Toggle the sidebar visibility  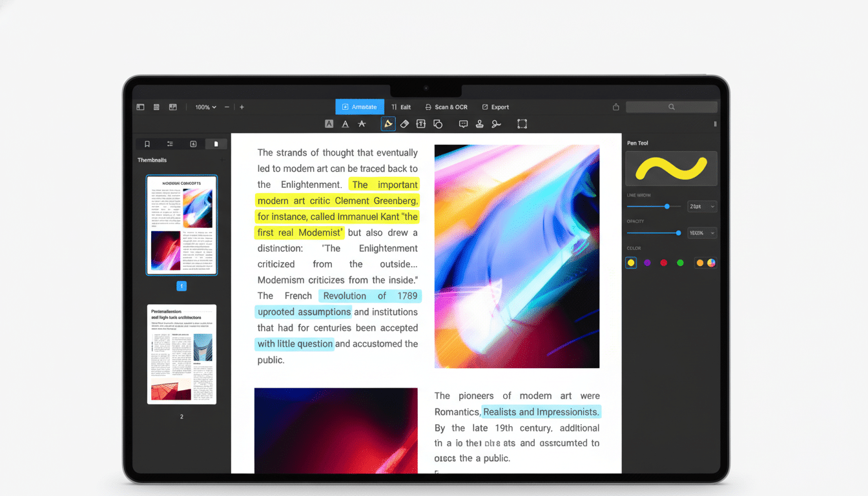140,107
